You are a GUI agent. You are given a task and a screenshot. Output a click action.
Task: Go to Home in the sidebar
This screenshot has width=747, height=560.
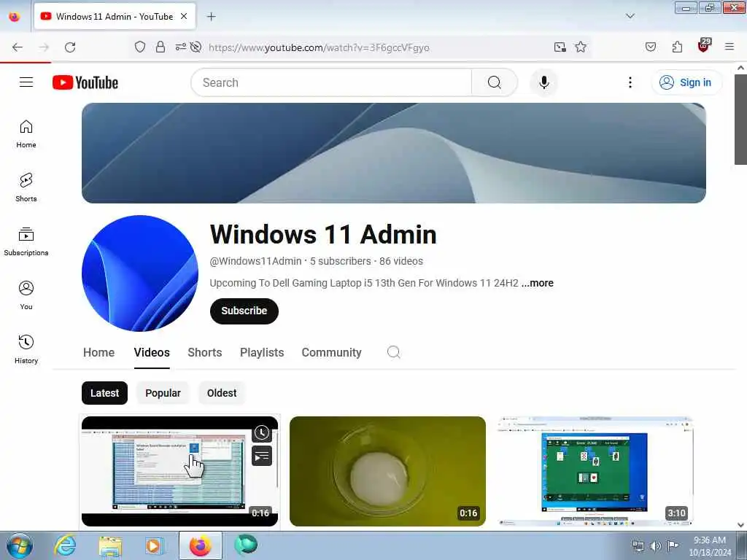(x=26, y=134)
